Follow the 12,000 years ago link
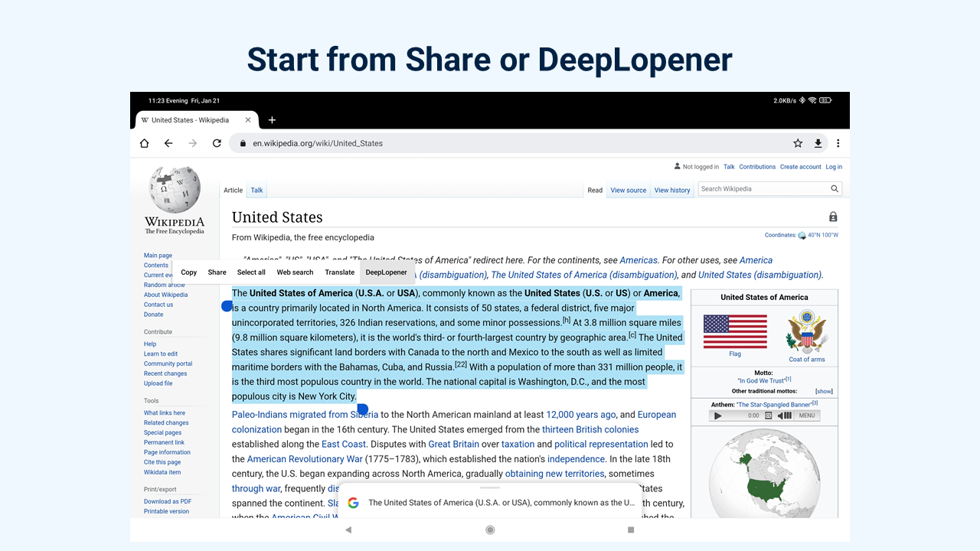This screenshot has width=980, height=551. click(580, 415)
